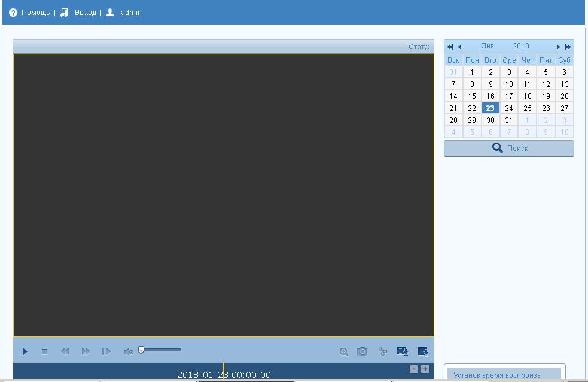The width and height of the screenshot is (588, 382).
Task: Click the volume slider handle
Action: (x=141, y=350)
